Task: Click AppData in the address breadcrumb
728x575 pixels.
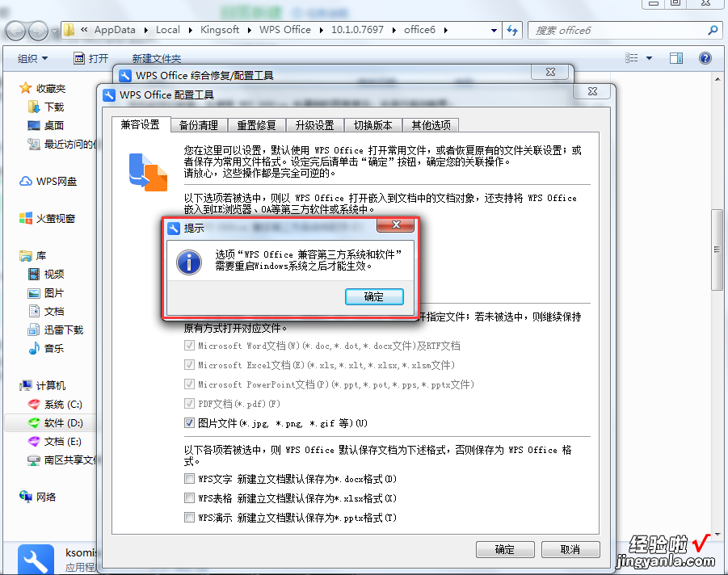Action: point(115,30)
